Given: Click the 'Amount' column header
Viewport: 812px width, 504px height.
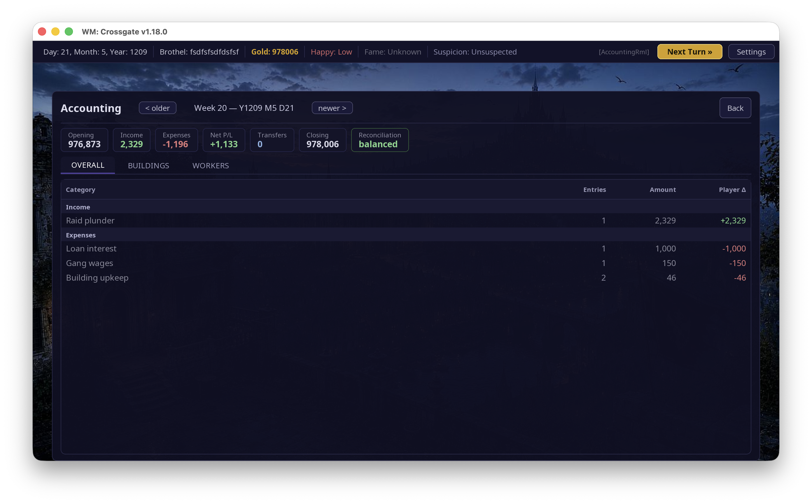Looking at the screenshot, I should tap(663, 189).
